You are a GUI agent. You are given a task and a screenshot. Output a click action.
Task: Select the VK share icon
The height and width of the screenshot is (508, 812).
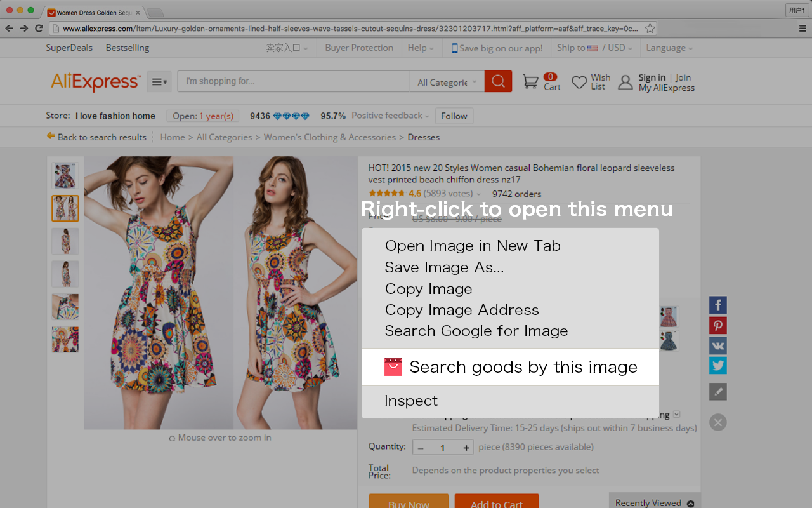point(717,345)
